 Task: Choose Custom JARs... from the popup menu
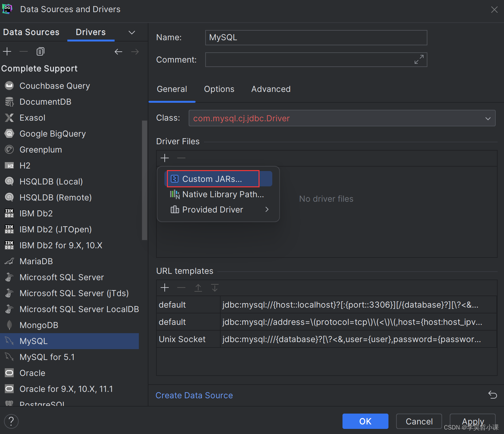click(218, 179)
